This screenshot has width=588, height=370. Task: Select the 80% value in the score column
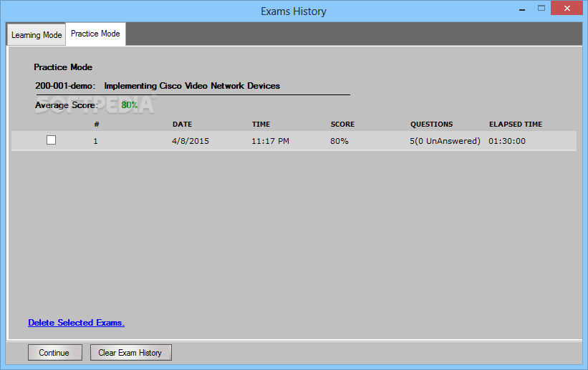pyautogui.click(x=339, y=141)
